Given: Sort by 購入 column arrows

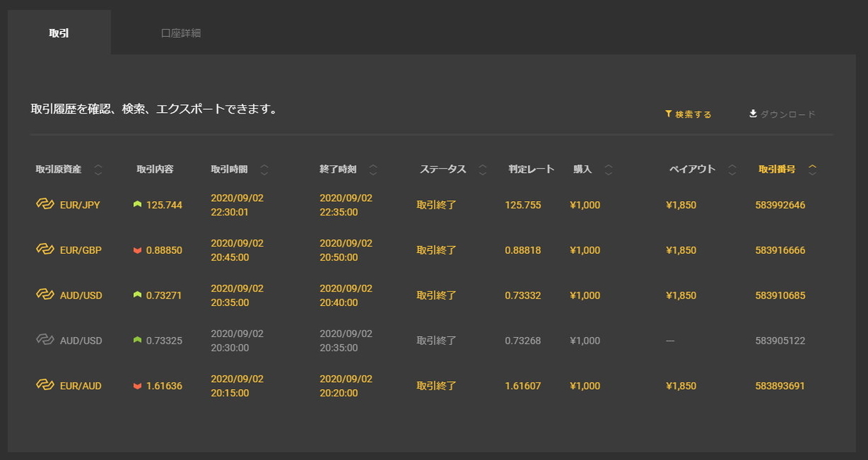Looking at the screenshot, I should 608,170.
